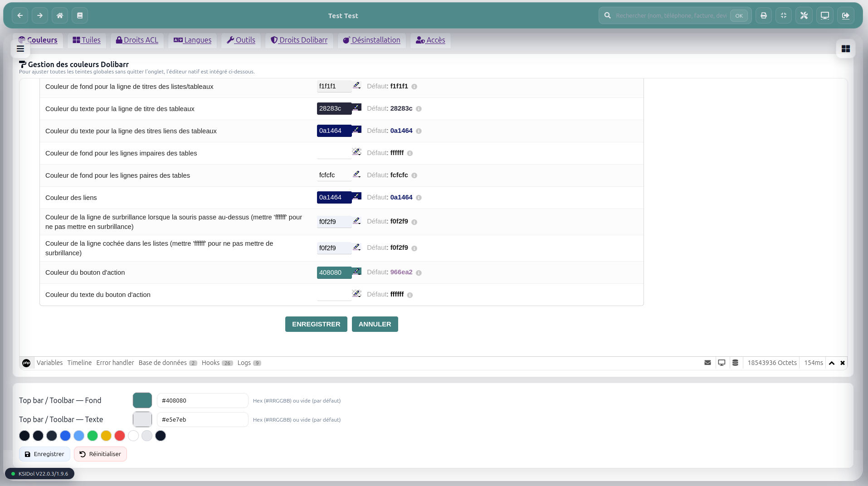
Task: Open color picker for 'Couleur des liens'
Action: [357, 196]
